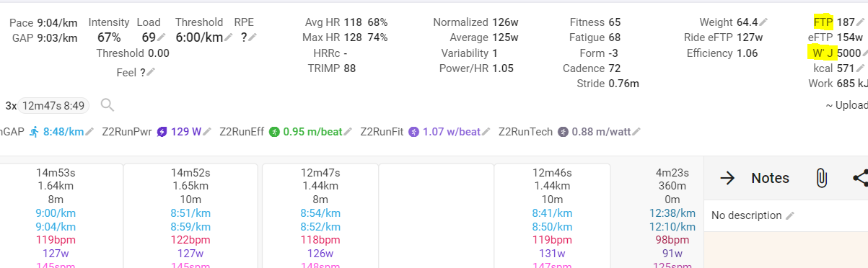Click the magnifier search icon beside intervals
Screen dimensions: 868x268
pos(108,105)
